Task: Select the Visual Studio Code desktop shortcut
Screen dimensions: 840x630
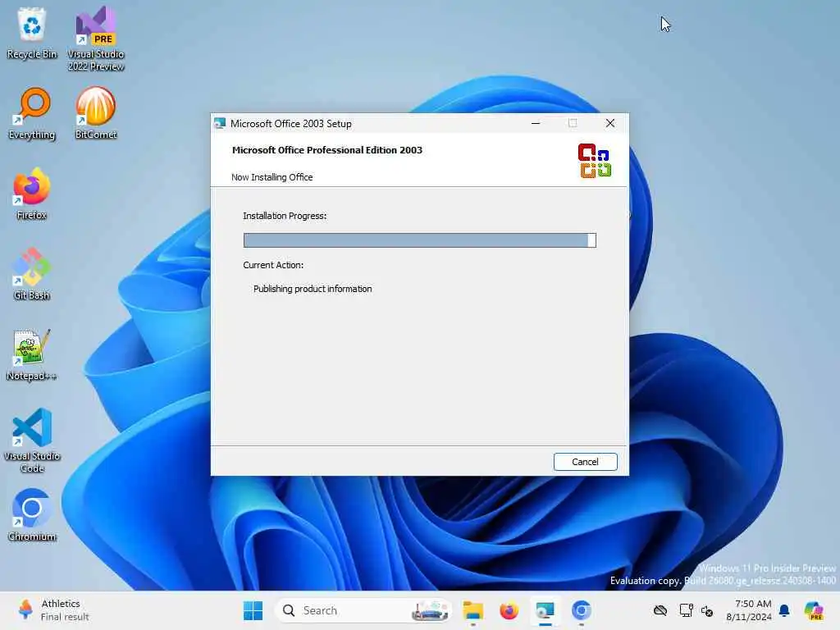Action: [x=32, y=441]
